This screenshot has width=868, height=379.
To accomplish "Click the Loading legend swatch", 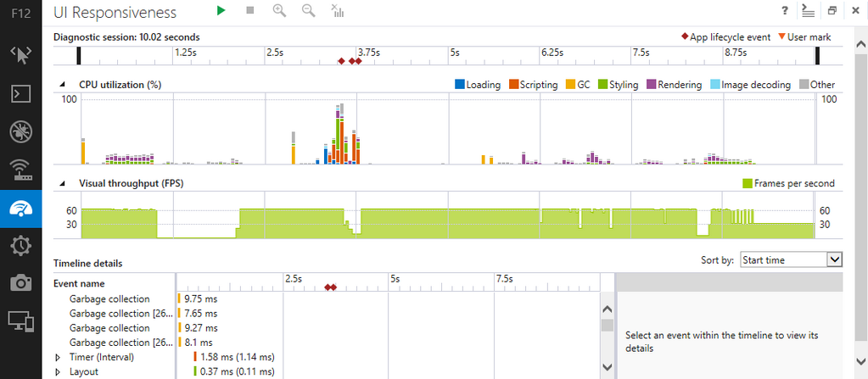I will click(x=460, y=85).
